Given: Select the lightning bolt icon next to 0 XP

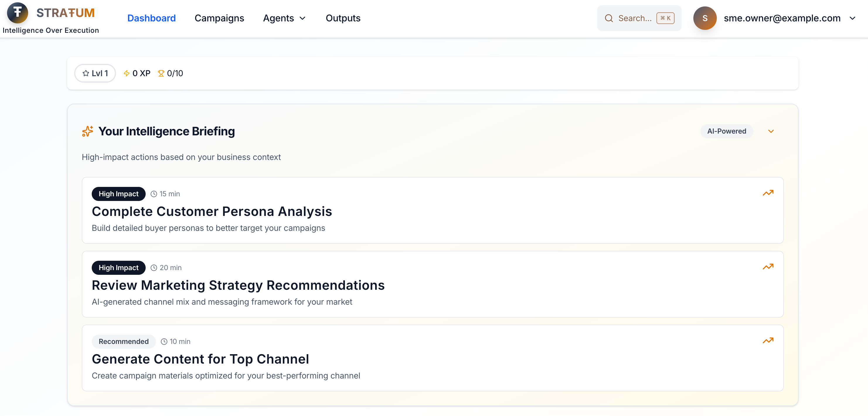Looking at the screenshot, I should 126,73.
